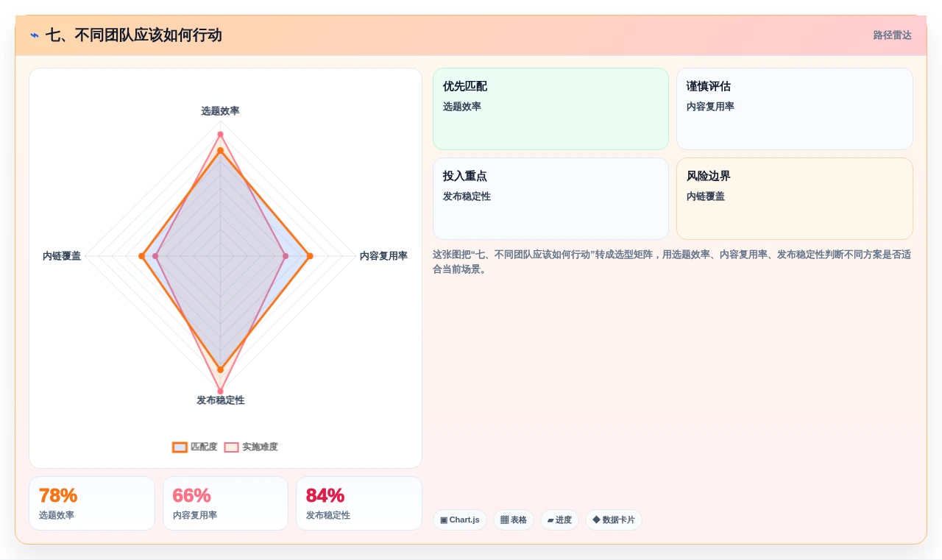Click the pink data point on 发布稳定性 axis

[x=220, y=391]
